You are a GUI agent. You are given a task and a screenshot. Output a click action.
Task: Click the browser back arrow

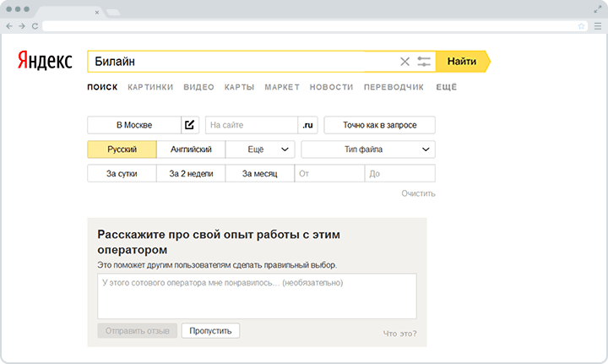click(9, 26)
